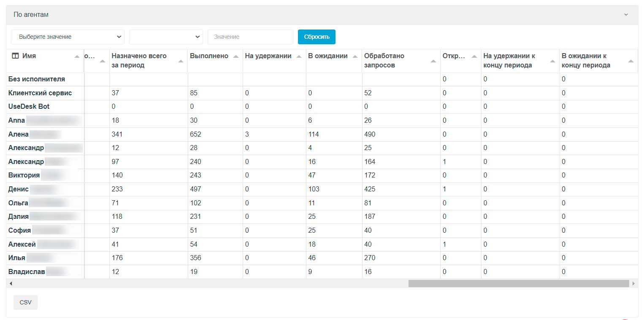The height and width of the screenshot is (320, 644).
Task: Sort by the На удержании column arrow
Action: pyautogui.click(x=299, y=56)
